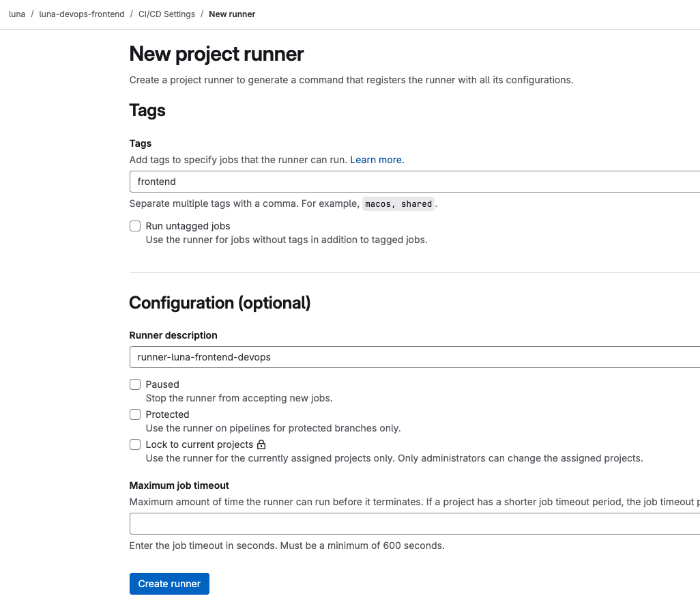The height and width of the screenshot is (609, 700).
Task: Select the New runner breadcrumb item
Action: point(232,14)
